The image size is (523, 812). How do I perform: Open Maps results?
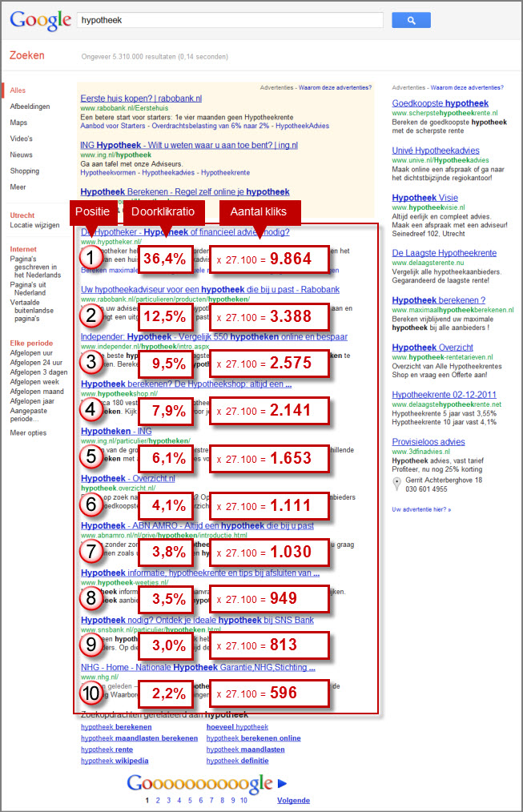click(x=18, y=123)
